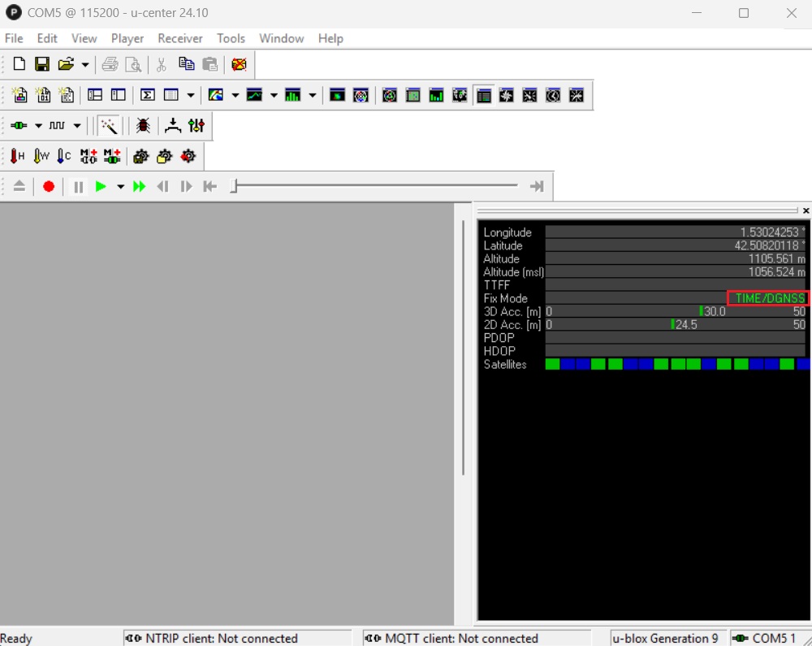
Task: Click the new document icon
Action: 19,64
